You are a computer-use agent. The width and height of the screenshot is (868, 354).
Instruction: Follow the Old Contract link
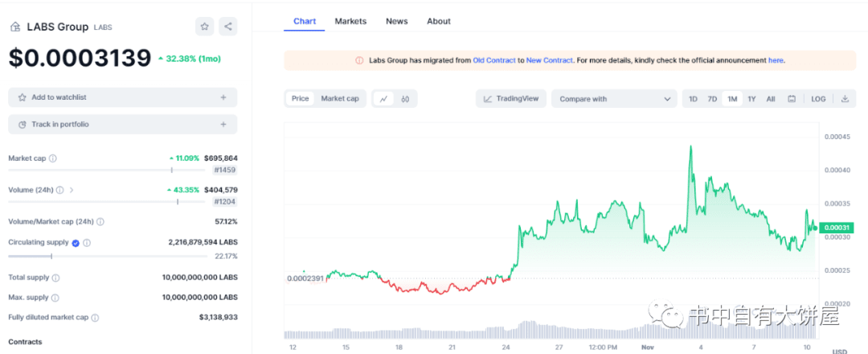tap(493, 60)
